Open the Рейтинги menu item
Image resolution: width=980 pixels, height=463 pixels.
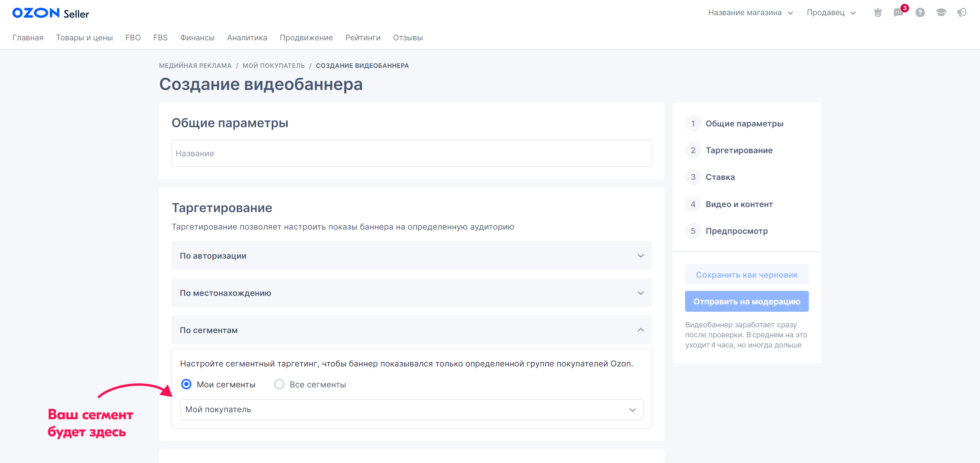click(363, 38)
